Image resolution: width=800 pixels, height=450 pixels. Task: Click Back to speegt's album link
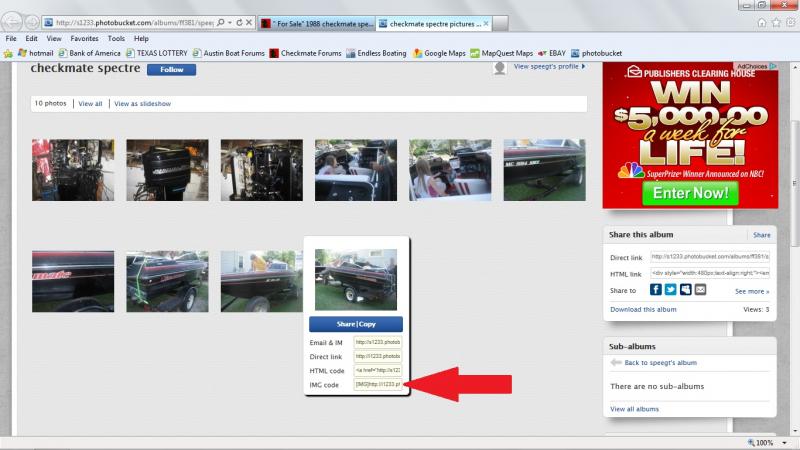tap(660, 363)
